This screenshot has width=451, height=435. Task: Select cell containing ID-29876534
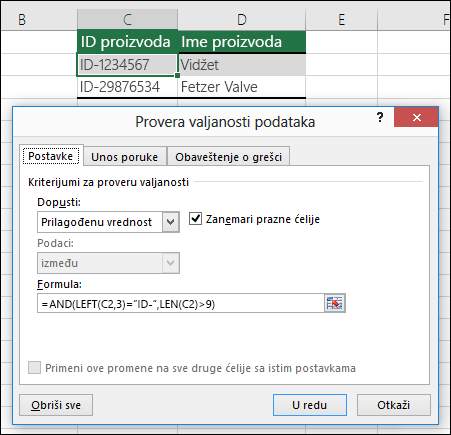coord(127,87)
